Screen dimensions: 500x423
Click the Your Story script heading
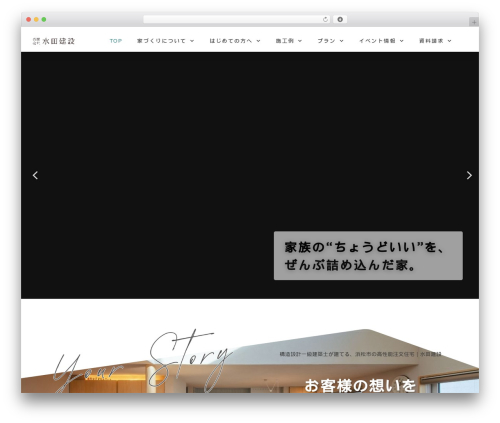(143, 361)
